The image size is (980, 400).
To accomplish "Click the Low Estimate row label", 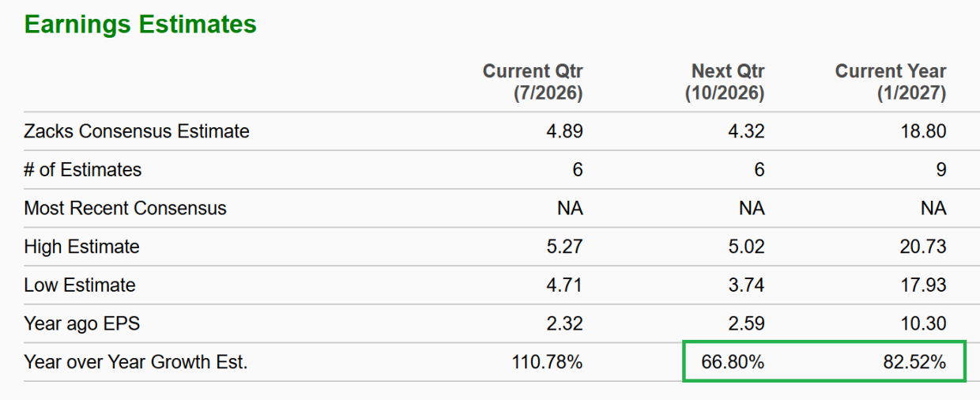I will coord(80,285).
